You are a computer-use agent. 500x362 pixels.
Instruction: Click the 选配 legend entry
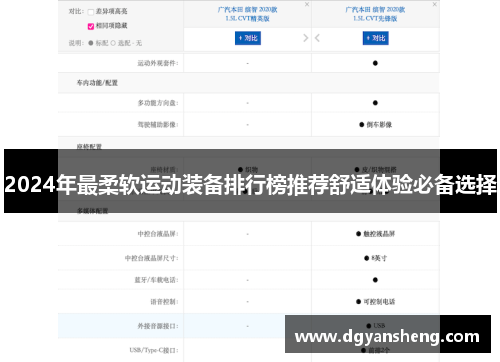[120, 43]
